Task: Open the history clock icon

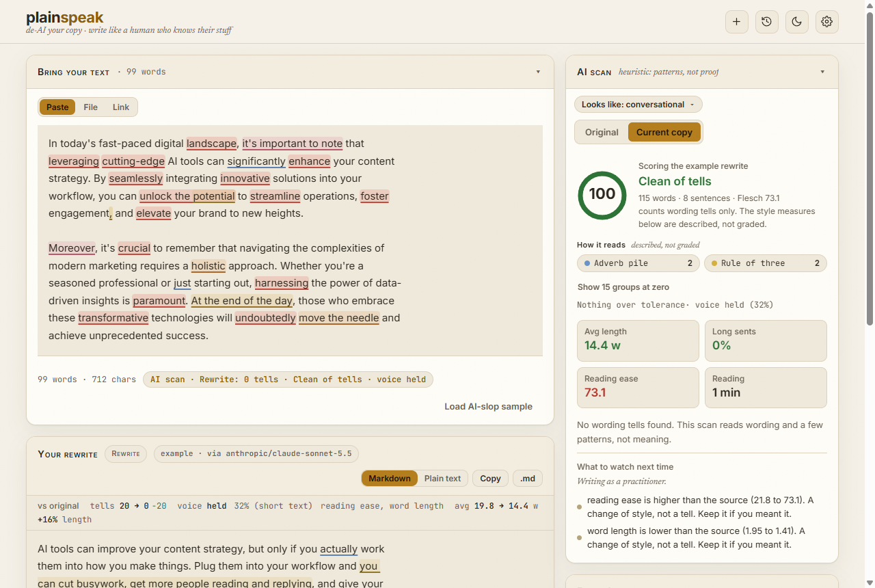Action: [766, 22]
